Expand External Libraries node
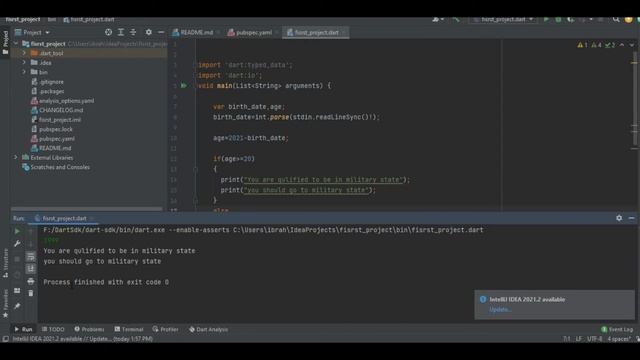 [16, 157]
